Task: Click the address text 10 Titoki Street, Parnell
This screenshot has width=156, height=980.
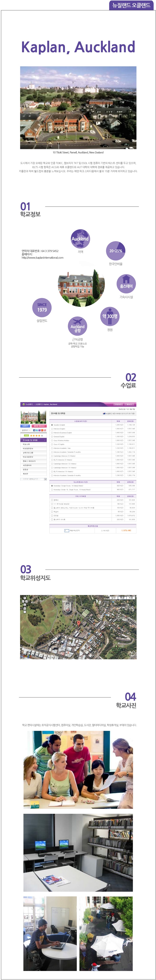Action: 78,152
